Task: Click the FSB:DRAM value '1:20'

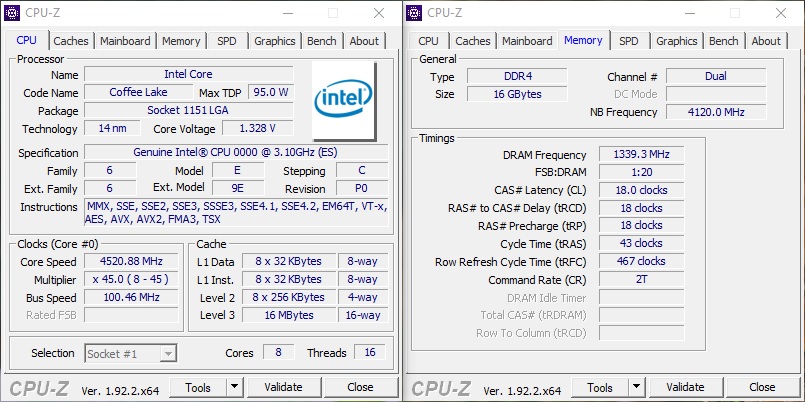Action: click(641, 172)
